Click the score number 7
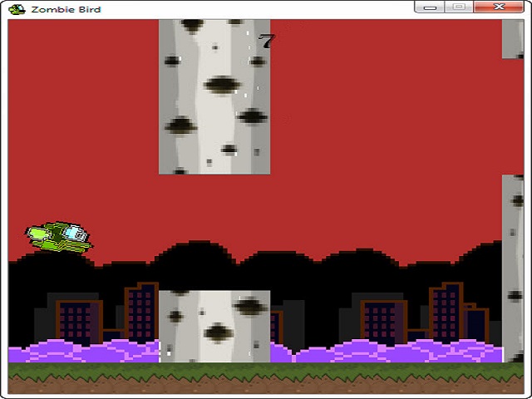The image size is (532, 399). coord(267,42)
